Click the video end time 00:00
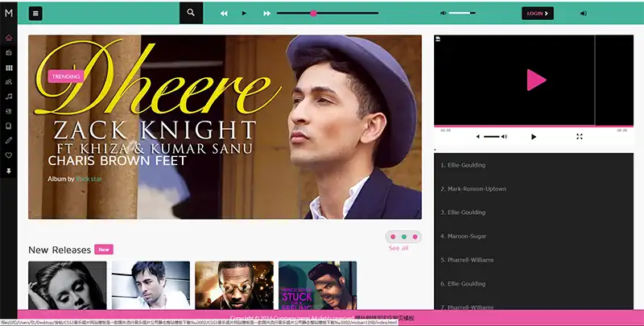Viewport: 644px width, 326px height. coord(621,130)
